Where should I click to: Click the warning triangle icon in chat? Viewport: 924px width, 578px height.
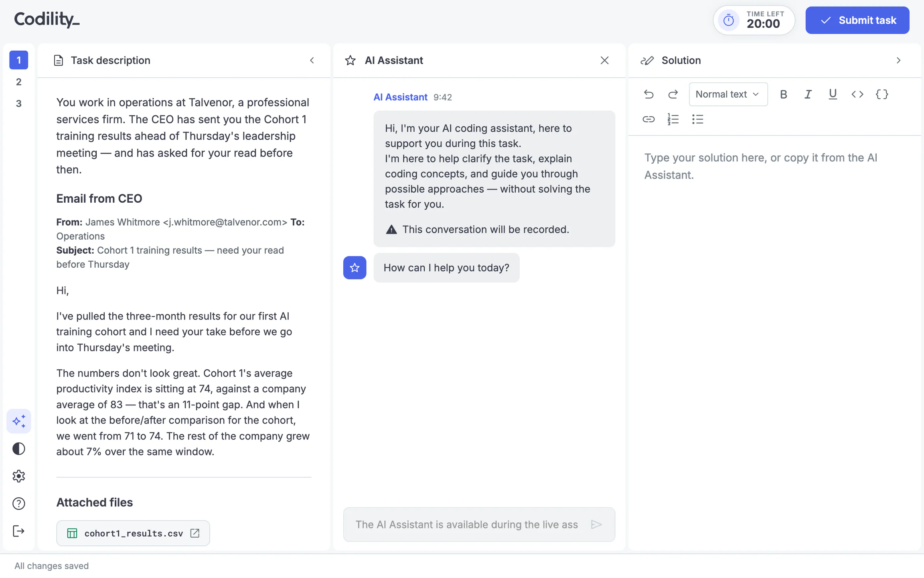391,230
